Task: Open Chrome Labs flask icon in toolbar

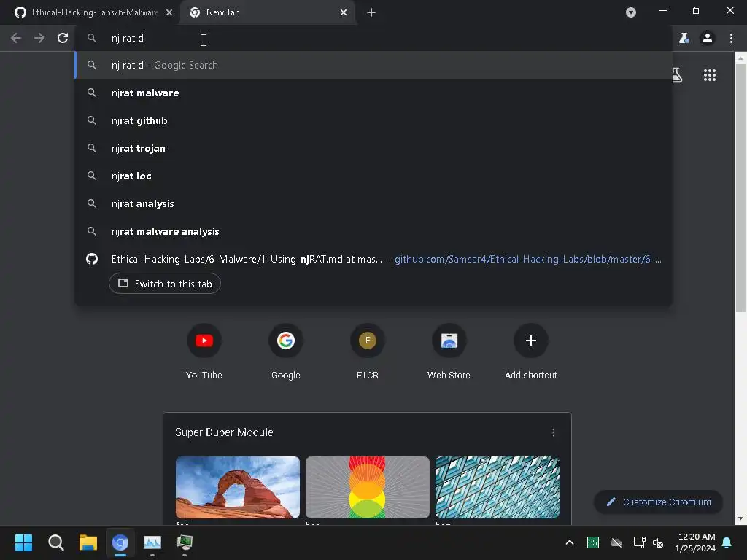Action: point(684,38)
